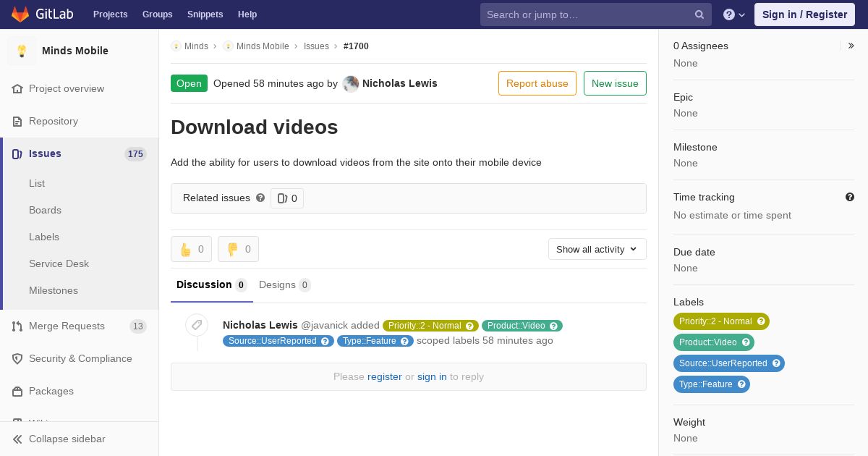Viewport: 868px width, 456px height.
Task: Click the #1700 breadcrumb link
Action: (356, 46)
